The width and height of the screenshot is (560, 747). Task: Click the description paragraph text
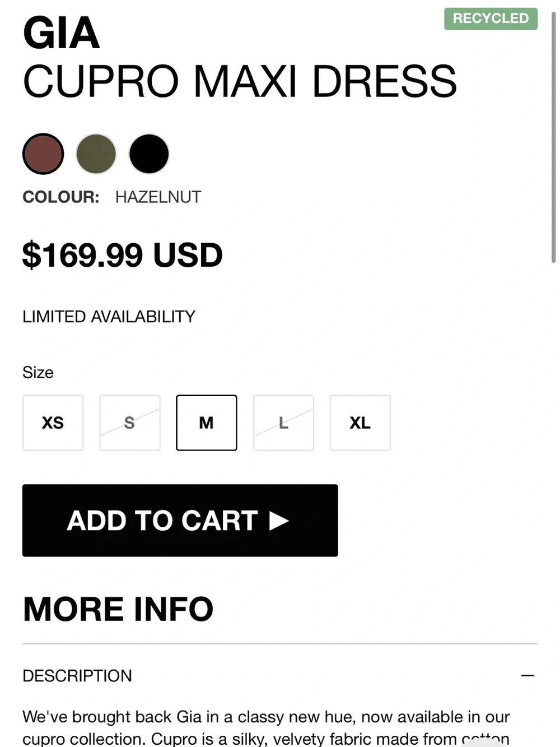pyautogui.click(x=266, y=727)
